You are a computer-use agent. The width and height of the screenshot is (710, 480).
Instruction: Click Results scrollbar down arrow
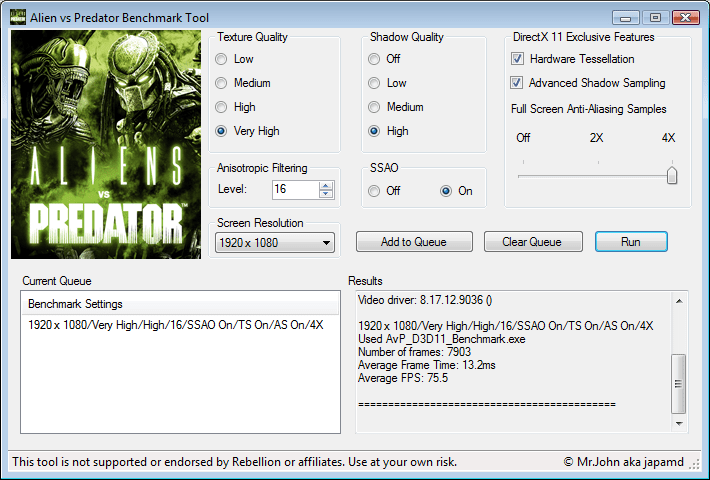pyautogui.click(x=679, y=424)
